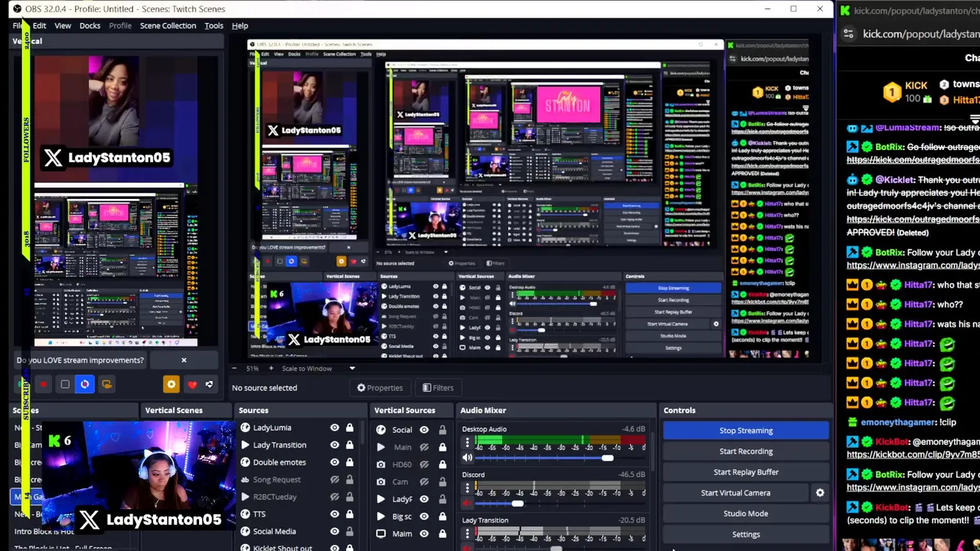Open the View menu
Viewport: 980px width, 551px height.
click(x=63, y=25)
